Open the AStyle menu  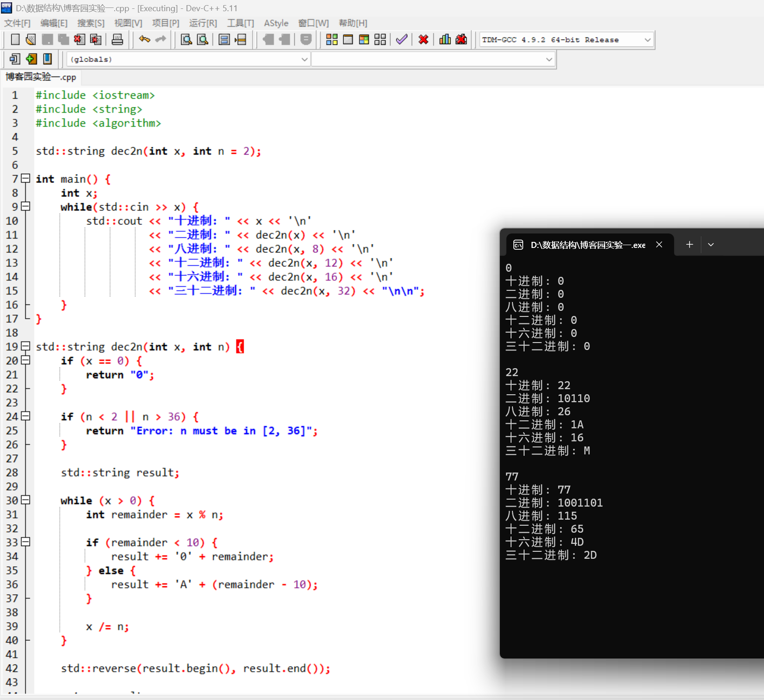point(276,23)
